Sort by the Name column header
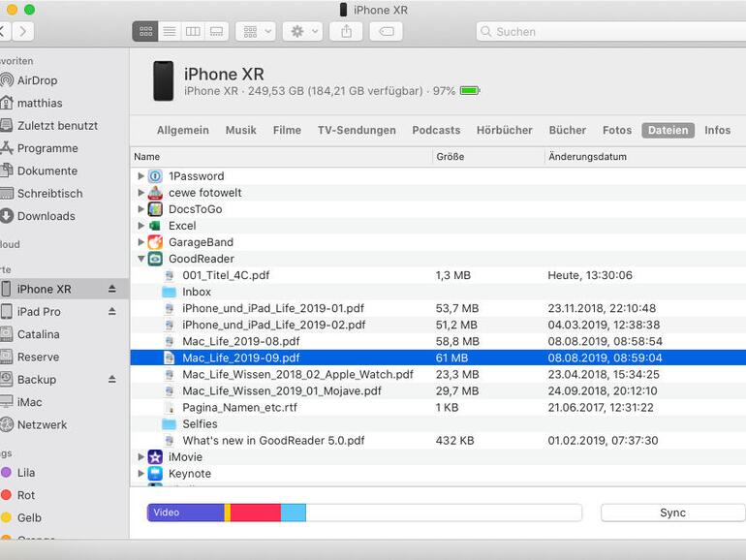The width and height of the screenshot is (746, 560). pyautogui.click(x=281, y=157)
